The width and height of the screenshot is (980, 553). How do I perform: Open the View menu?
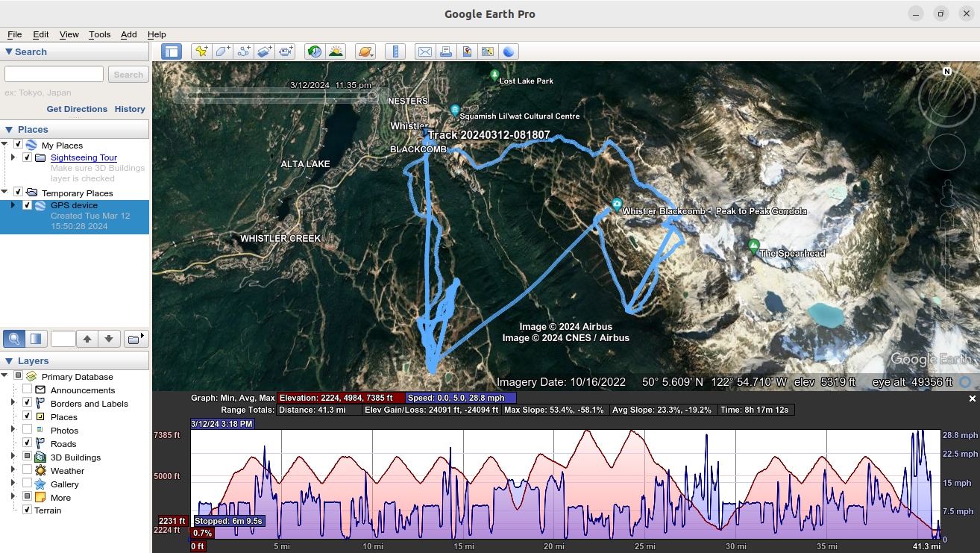pos(69,34)
